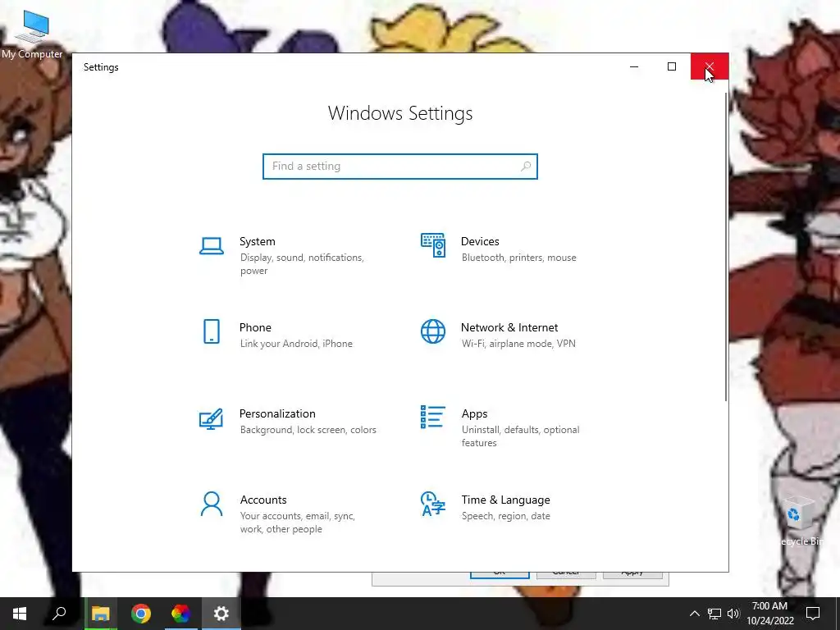840x630 pixels.
Task: Open the Windows Start menu
Action: click(20, 614)
